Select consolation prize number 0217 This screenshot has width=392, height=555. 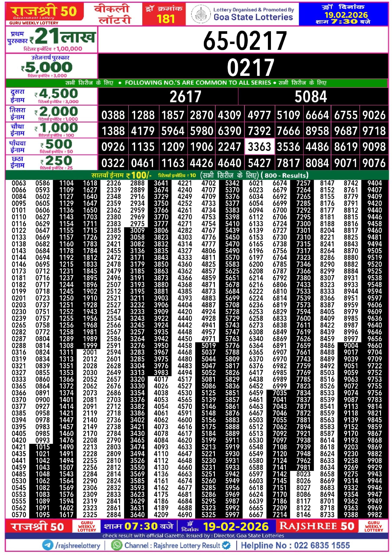coord(250,67)
